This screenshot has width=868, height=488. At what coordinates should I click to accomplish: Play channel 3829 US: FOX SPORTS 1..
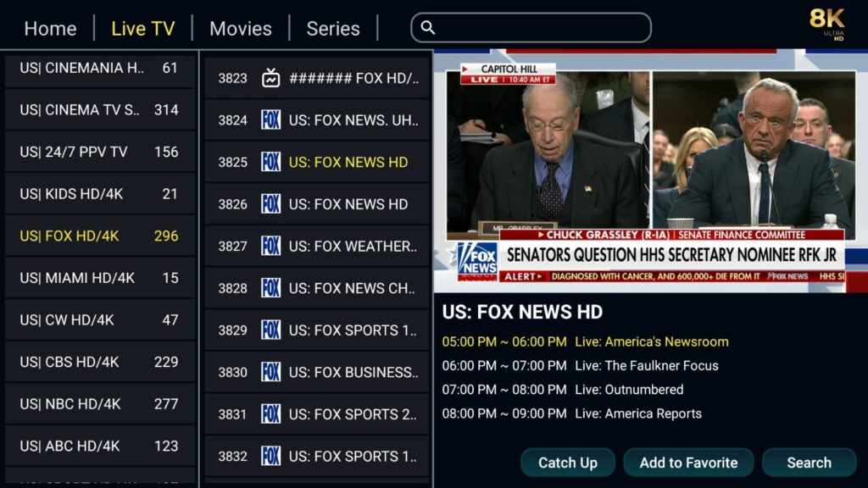[317, 330]
